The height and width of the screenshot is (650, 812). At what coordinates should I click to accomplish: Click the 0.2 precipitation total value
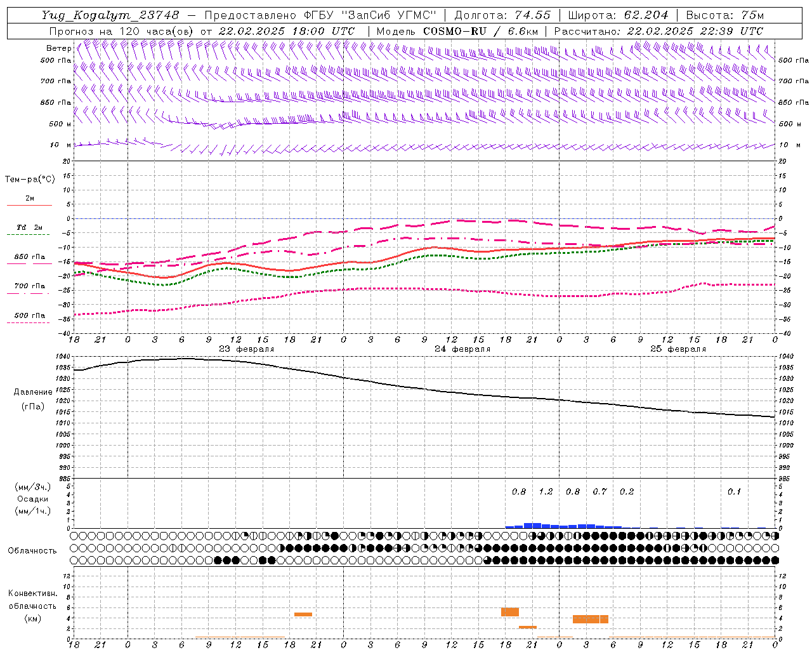[627, 491]
